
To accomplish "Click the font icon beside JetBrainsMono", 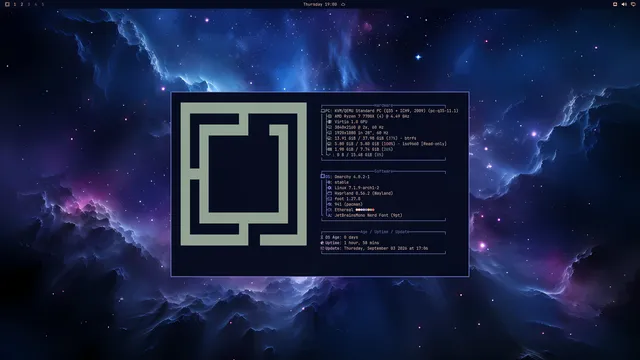I will 330,216.
